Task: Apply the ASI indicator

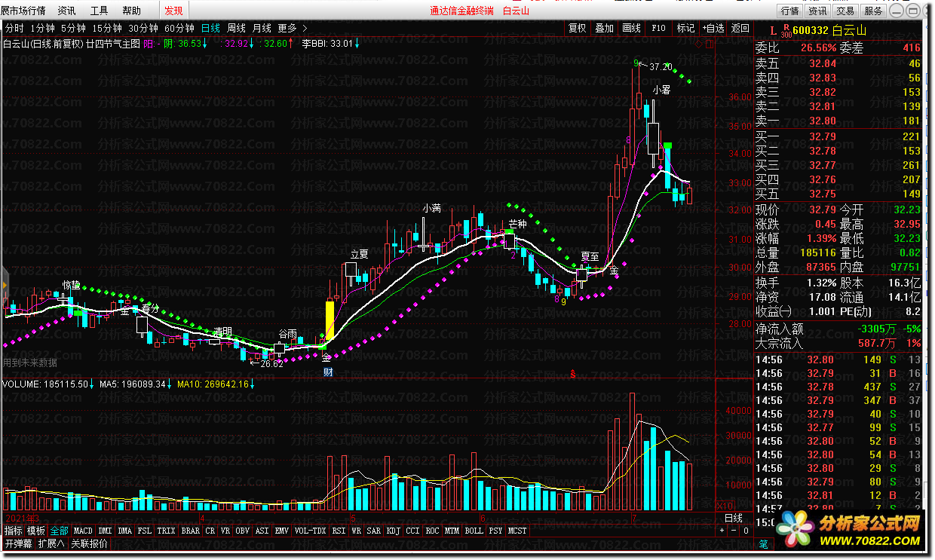Action: 262,531
